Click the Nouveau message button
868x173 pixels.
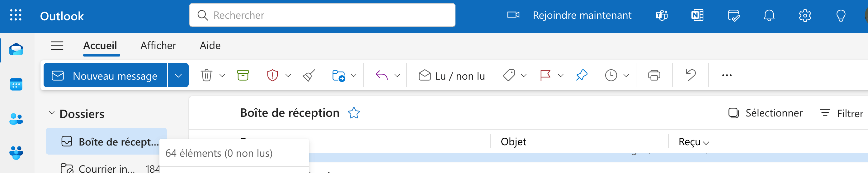click(105, 75)
